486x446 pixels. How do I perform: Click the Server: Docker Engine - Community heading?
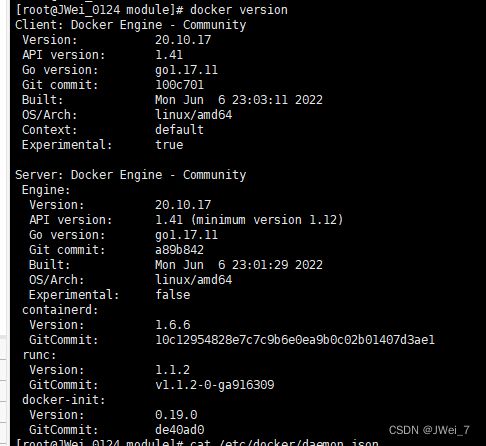click(131, 175)
